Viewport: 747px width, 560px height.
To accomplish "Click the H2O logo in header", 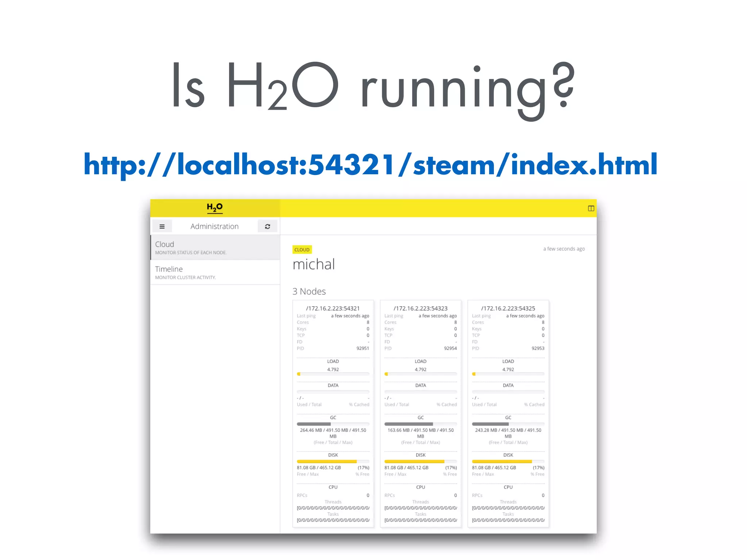I will coord(214,208).
